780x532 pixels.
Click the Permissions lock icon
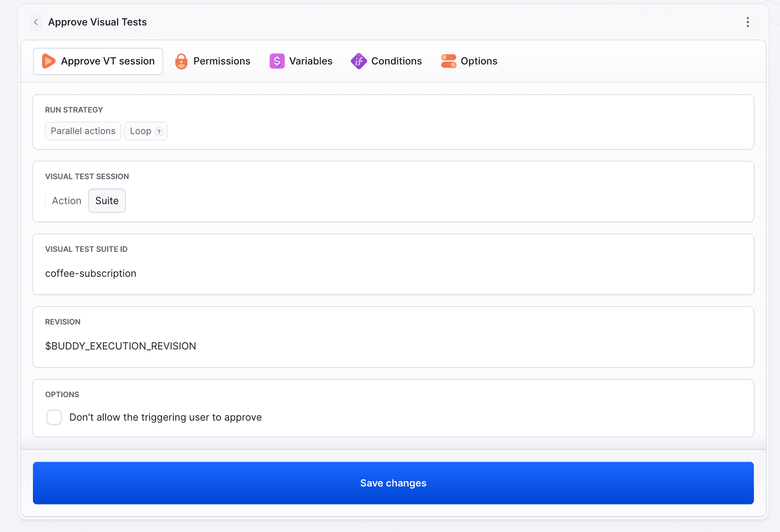(x=181, y=61)
